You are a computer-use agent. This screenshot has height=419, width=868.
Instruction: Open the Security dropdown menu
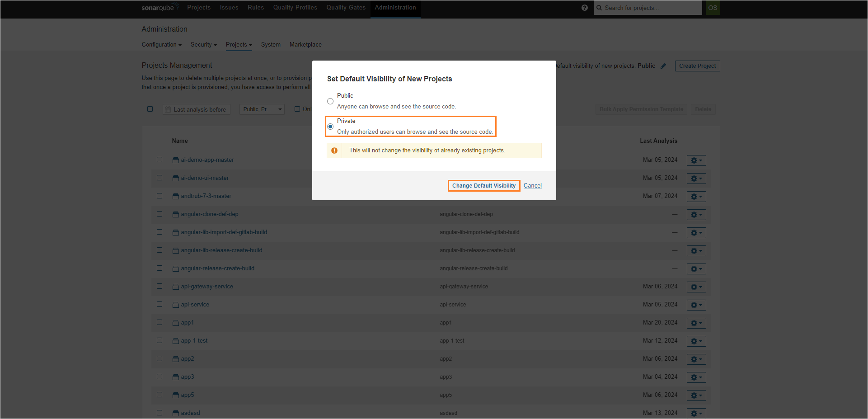click(203, 44)
